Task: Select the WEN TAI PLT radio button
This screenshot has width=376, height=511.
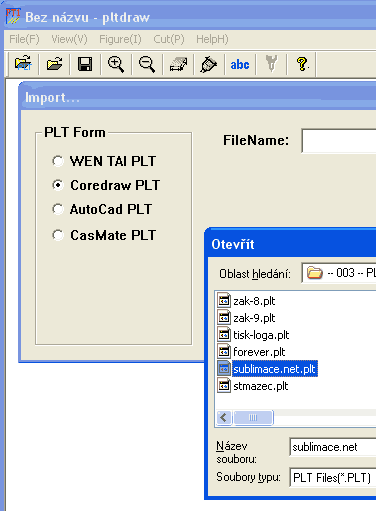Action: click(58, 161)
